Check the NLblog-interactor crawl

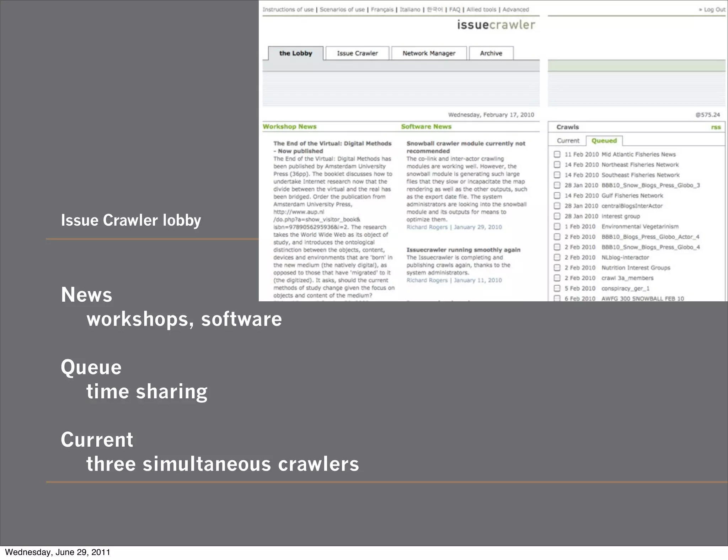tap(557, 257)
